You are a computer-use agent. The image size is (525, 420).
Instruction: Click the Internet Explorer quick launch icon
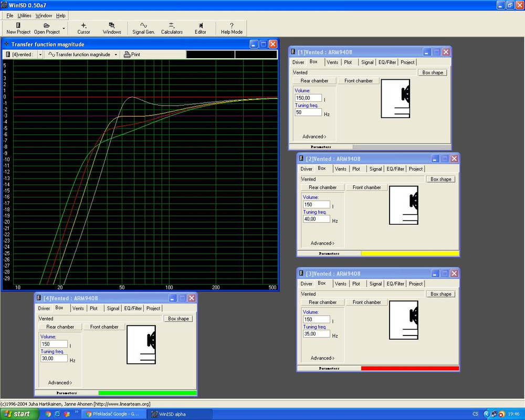pyautogui.click(x=58, y=414)
